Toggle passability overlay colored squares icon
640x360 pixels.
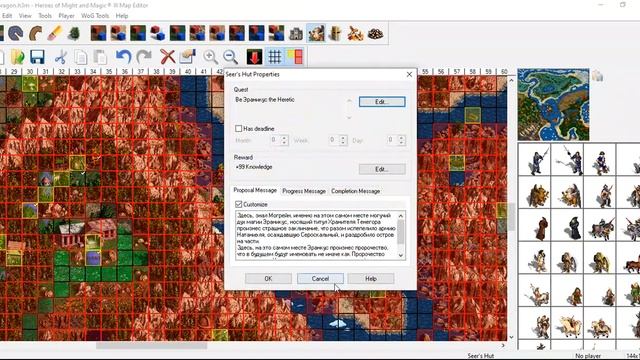tap(295, 57)
